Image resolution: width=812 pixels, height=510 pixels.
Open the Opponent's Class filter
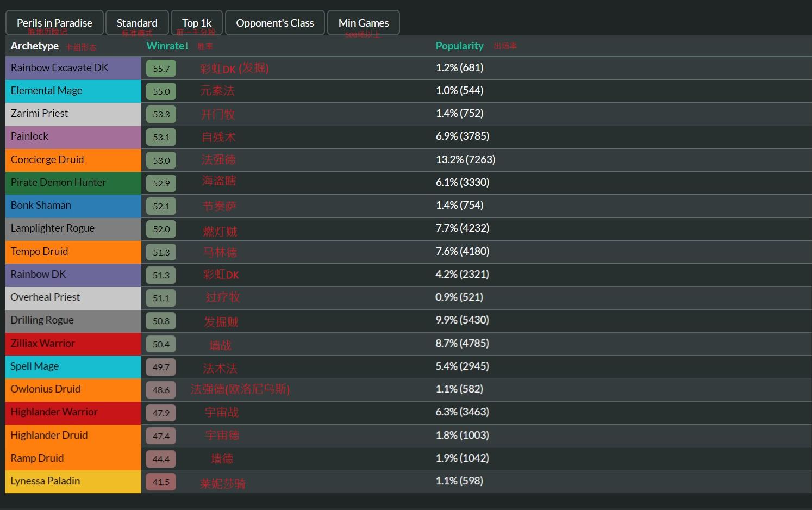point(275,23)
